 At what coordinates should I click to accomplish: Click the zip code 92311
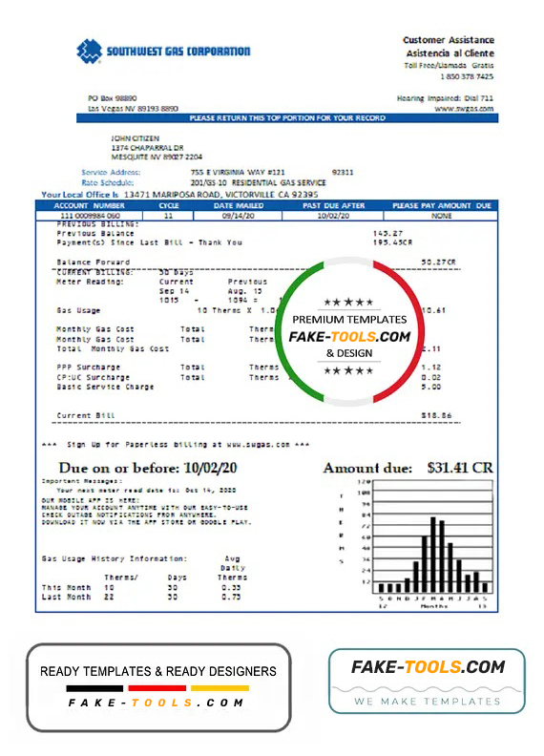tap(343, 172)
